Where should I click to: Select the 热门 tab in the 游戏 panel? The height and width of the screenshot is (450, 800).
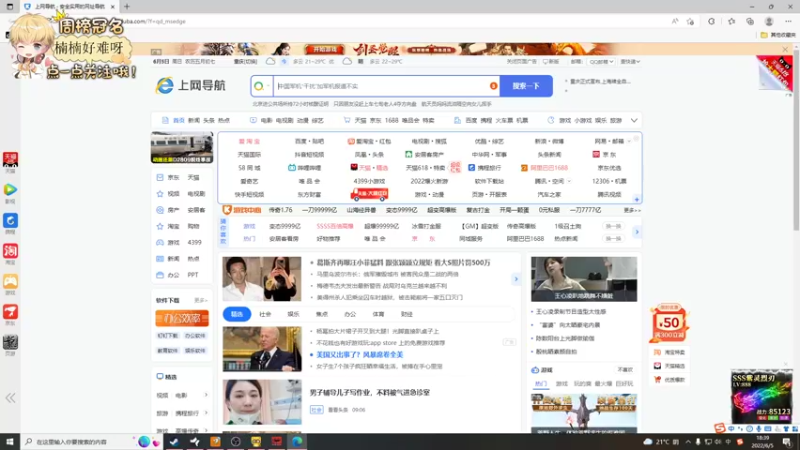pos(541,384)
